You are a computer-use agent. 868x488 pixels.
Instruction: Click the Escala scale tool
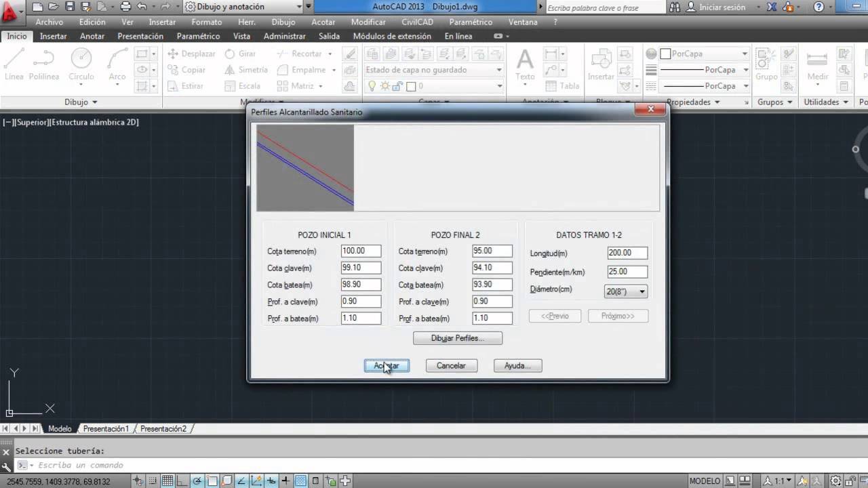[242, 86]
